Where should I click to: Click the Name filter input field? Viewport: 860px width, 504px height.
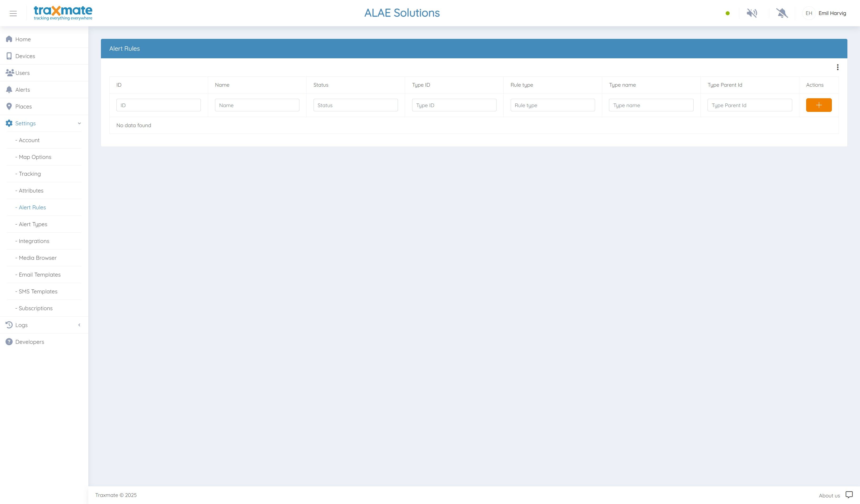[257, 105]
